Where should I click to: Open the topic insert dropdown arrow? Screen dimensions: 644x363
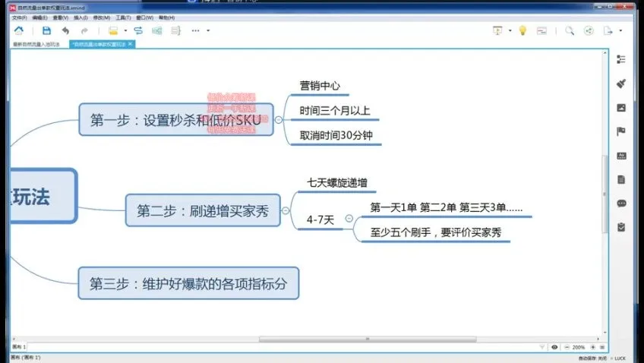coord(125,30)
